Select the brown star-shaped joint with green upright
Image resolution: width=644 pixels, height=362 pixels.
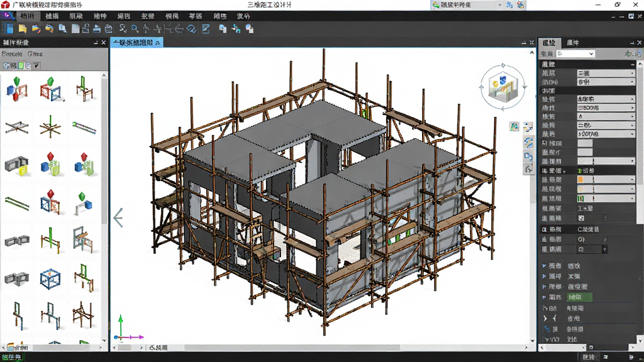(50, 126)
